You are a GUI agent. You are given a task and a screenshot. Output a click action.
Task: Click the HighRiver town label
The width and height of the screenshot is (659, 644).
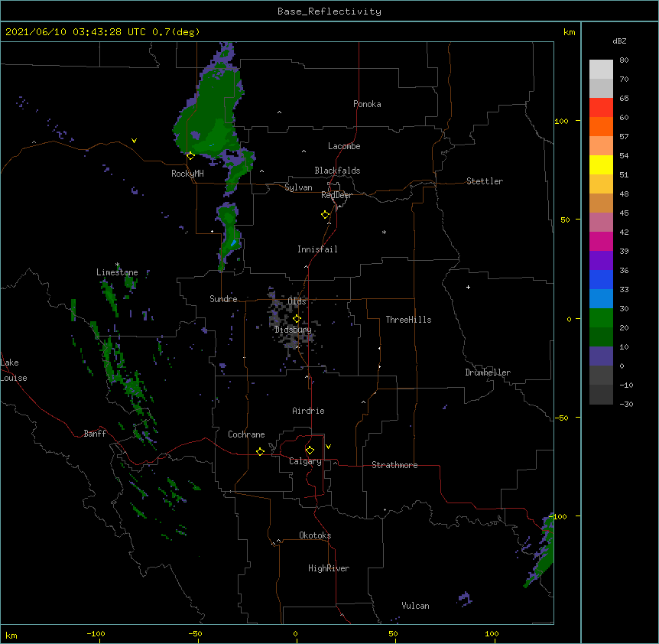(x=329, y=568)
